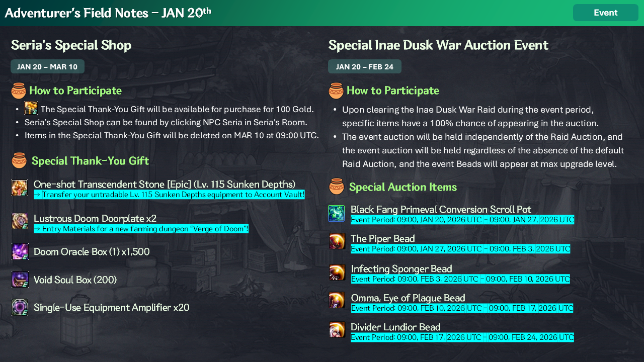Click the Black Fang Conversion Scroll Pot icon

[336, 213]
